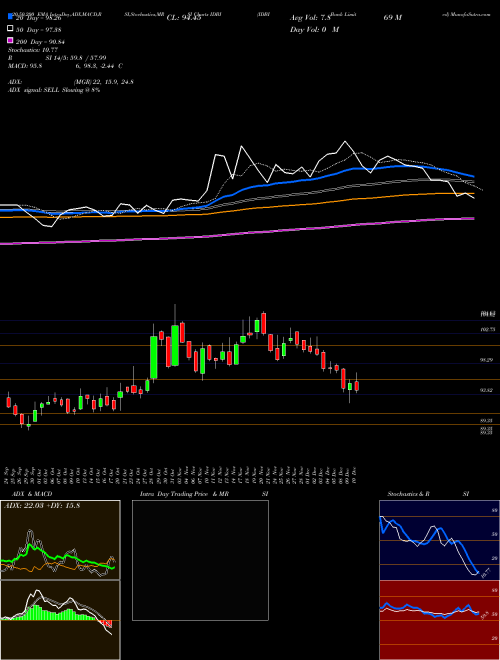Screen dimensions: 500x660
Task: Click the 'Stochastics & R SI' panel title
Action: (428, 494)
